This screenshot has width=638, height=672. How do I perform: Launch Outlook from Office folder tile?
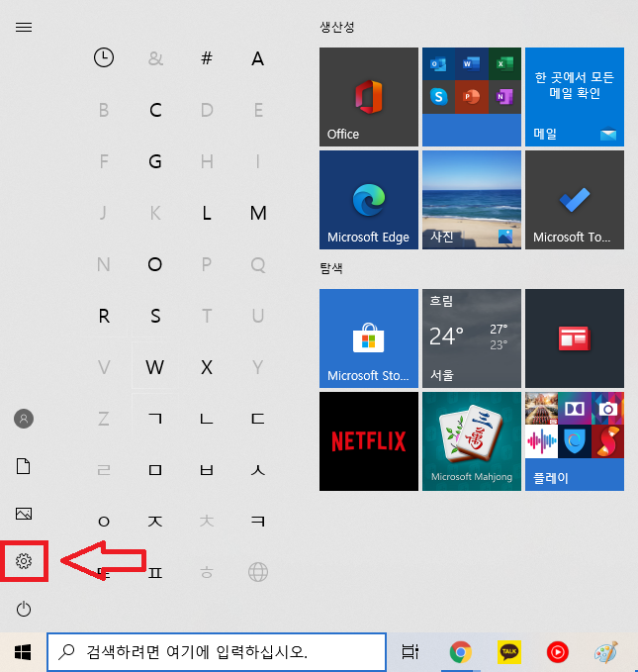(438, 64)
